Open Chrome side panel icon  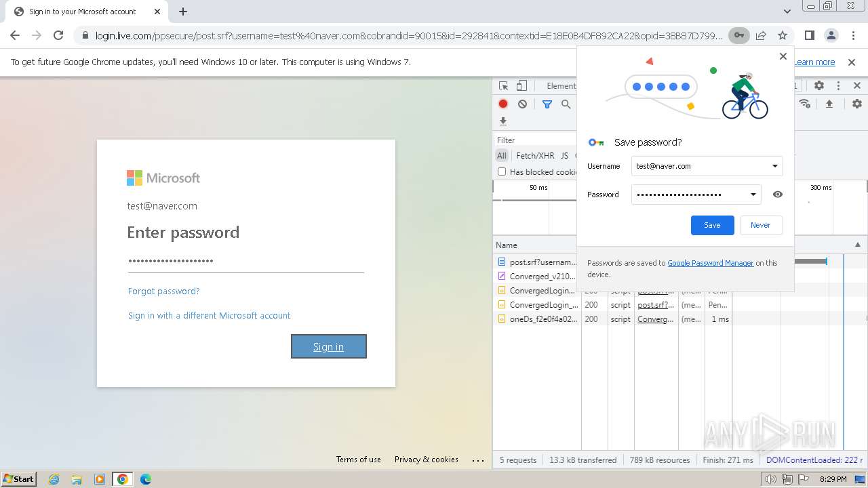[809, 35]
